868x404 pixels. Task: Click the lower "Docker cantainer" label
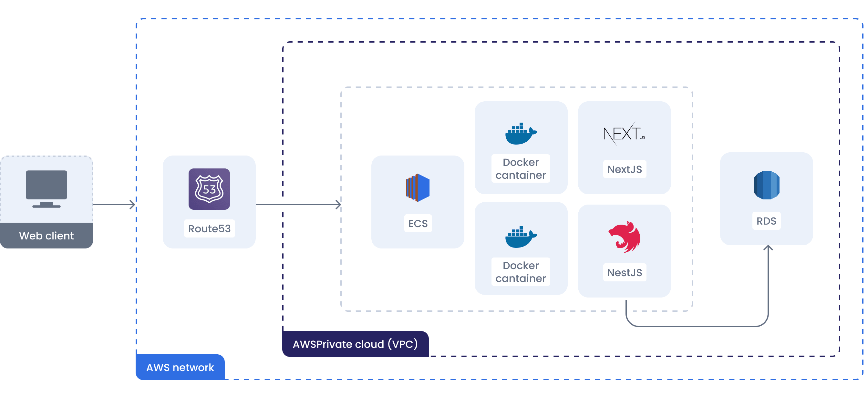(x=521, y=272)
